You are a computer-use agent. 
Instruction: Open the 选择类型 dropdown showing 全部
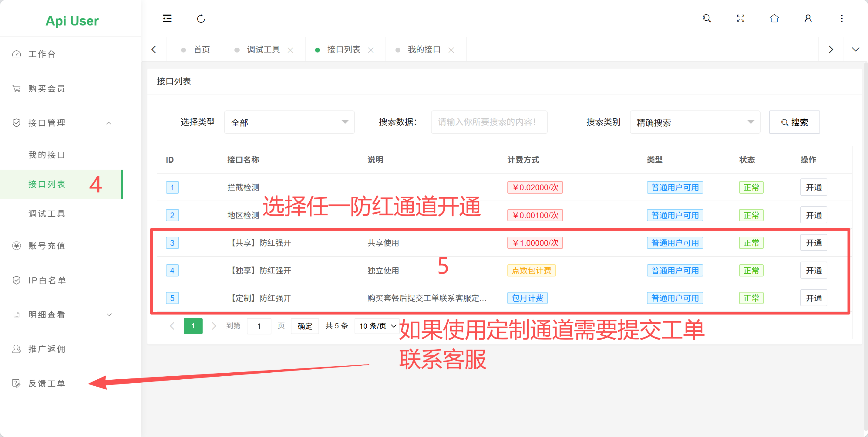pyautogui.click(x=289, y=122)
